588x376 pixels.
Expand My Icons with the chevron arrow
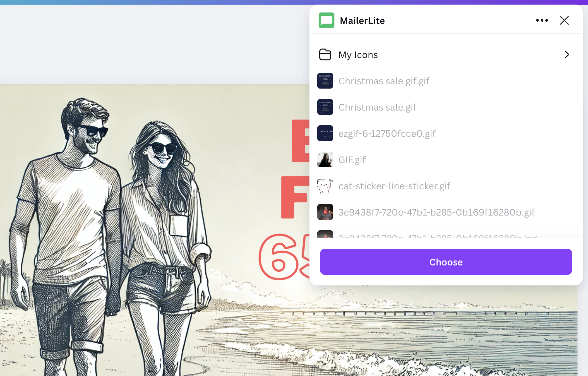(567, 54)
